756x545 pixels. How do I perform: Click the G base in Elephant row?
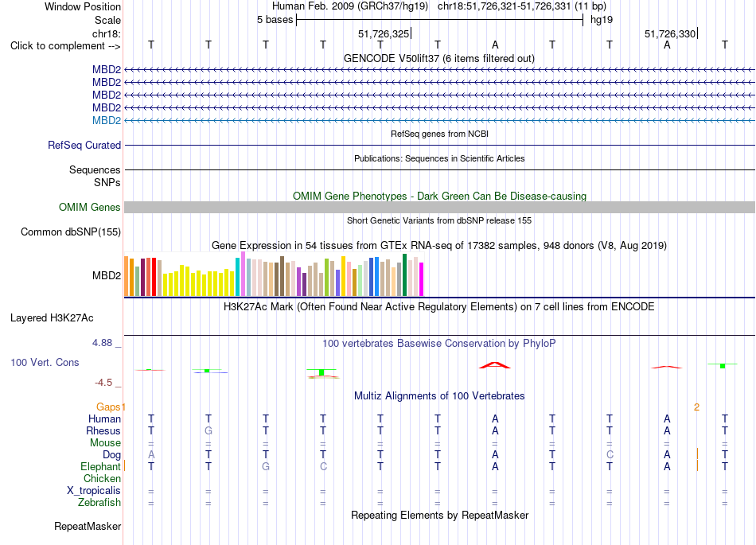pyautogui.click(x=266, y=466)
